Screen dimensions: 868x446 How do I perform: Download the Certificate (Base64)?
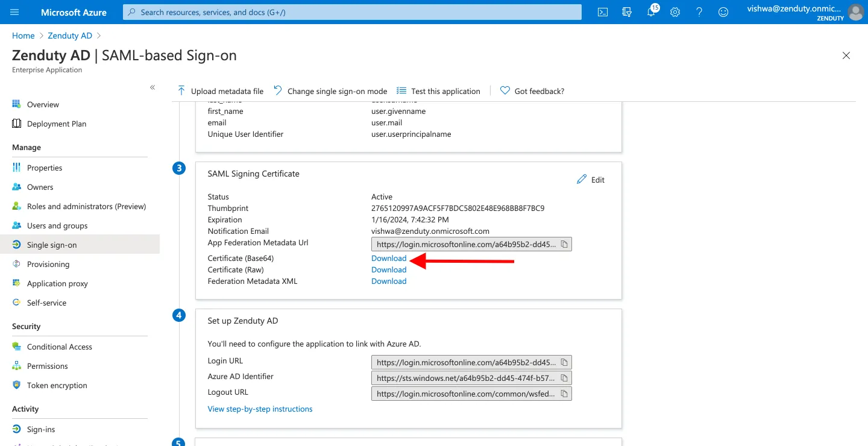pos(389,258)
